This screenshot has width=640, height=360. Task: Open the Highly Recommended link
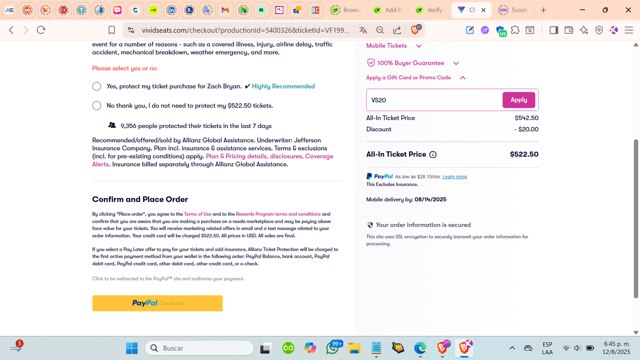click(x=283, y=86)
